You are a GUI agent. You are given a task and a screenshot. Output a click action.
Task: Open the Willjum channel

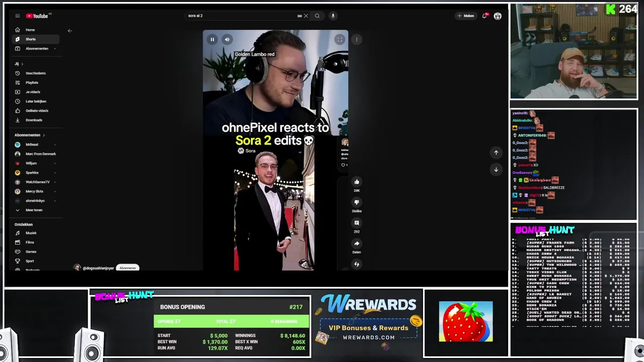[x=35, y=163]
